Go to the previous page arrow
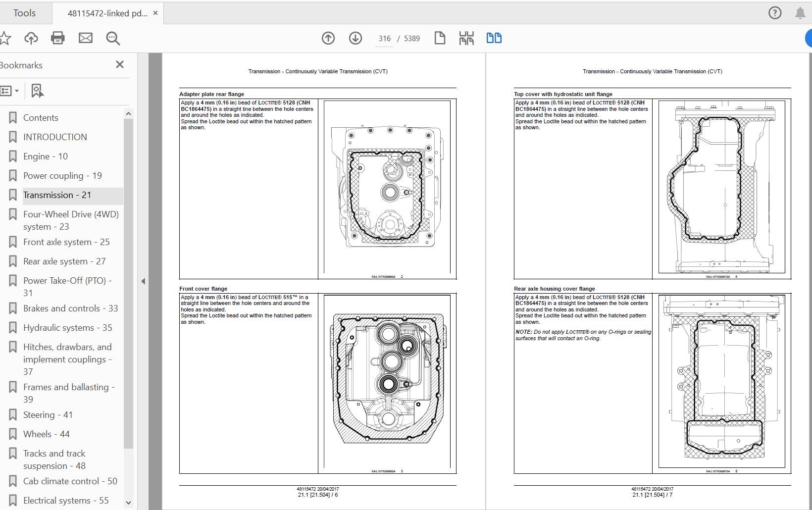Screen dimensions: 812x510 click(x=328, y=38)
